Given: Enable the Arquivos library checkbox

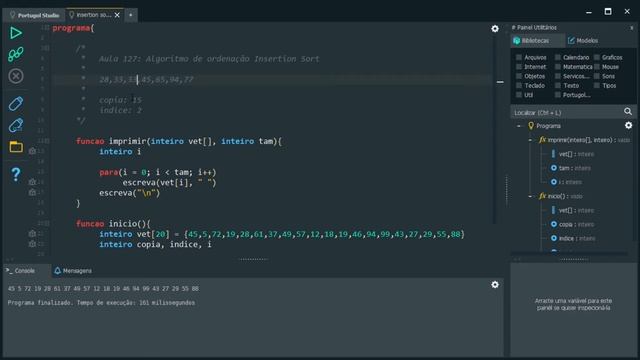Looking at the screenshot, I should [519, 57].
